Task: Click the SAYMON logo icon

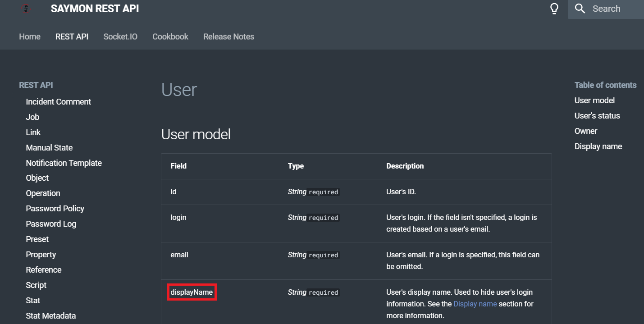Action: (x=26, y=8)
